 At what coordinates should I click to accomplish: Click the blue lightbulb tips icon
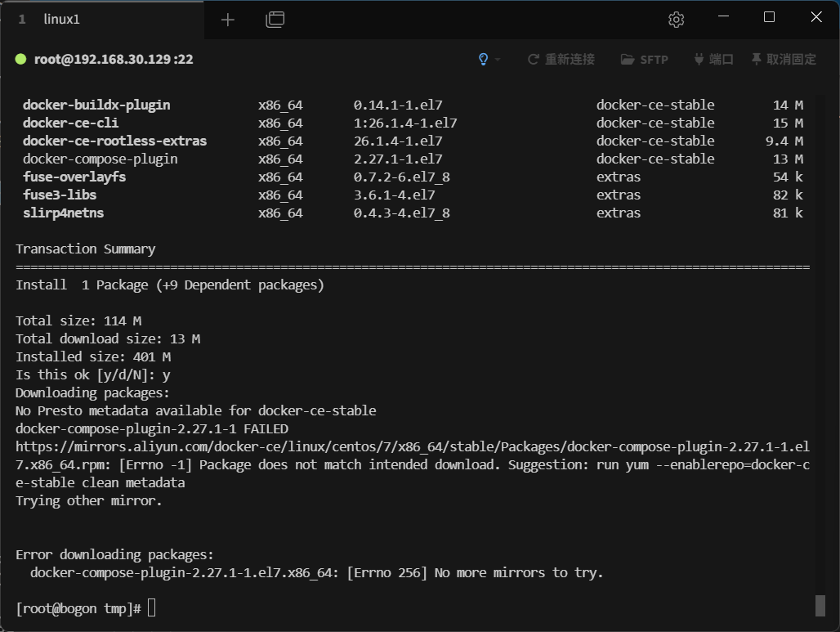pyautogui.click(x=482, y=59)
